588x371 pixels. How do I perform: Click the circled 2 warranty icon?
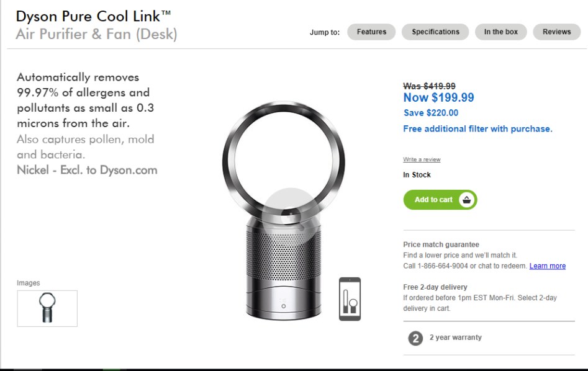(x=415, y=338)
